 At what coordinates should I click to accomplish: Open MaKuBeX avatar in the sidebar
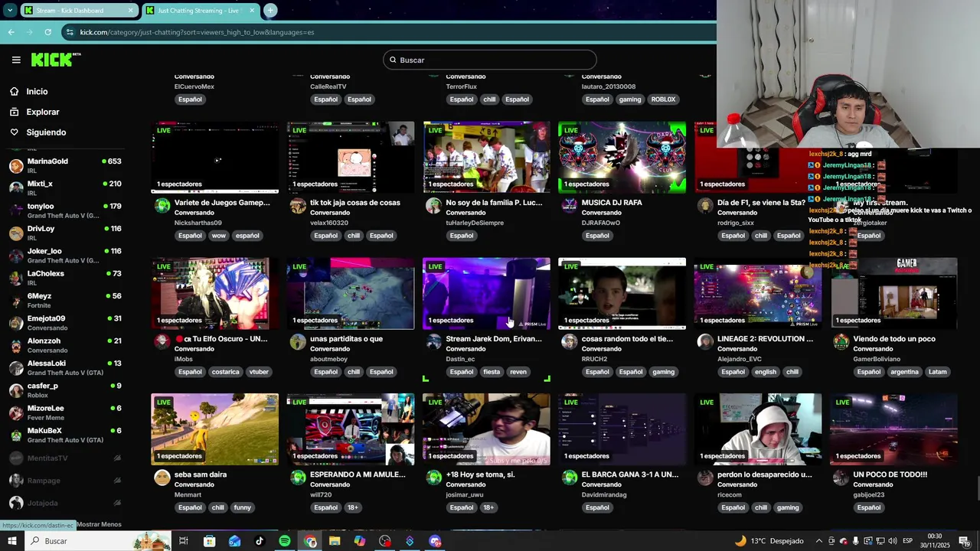tap(16, 435)
